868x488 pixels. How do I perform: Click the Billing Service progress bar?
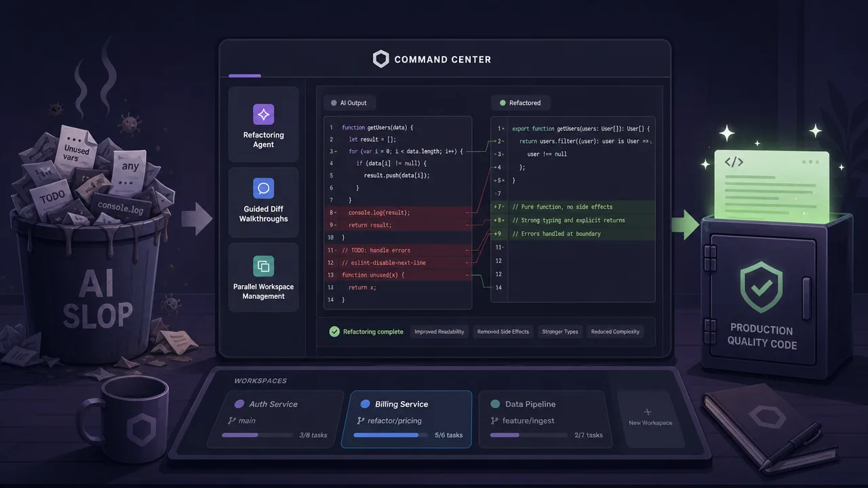[x=390, y=435]
